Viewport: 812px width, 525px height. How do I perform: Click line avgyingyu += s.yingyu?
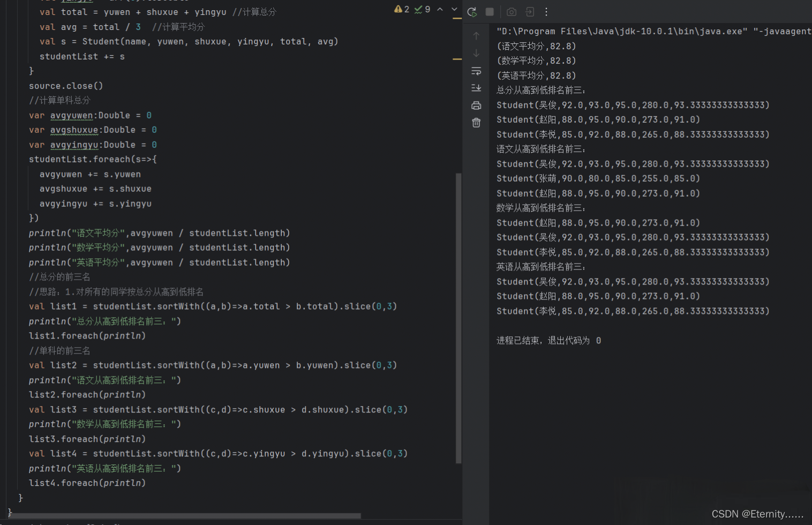click(95, 204)
